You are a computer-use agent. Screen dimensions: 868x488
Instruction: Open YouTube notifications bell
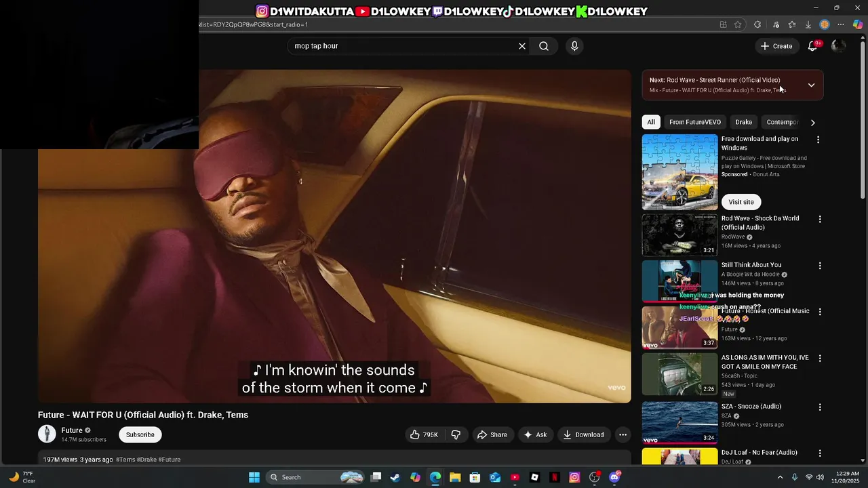coord(812,46)
